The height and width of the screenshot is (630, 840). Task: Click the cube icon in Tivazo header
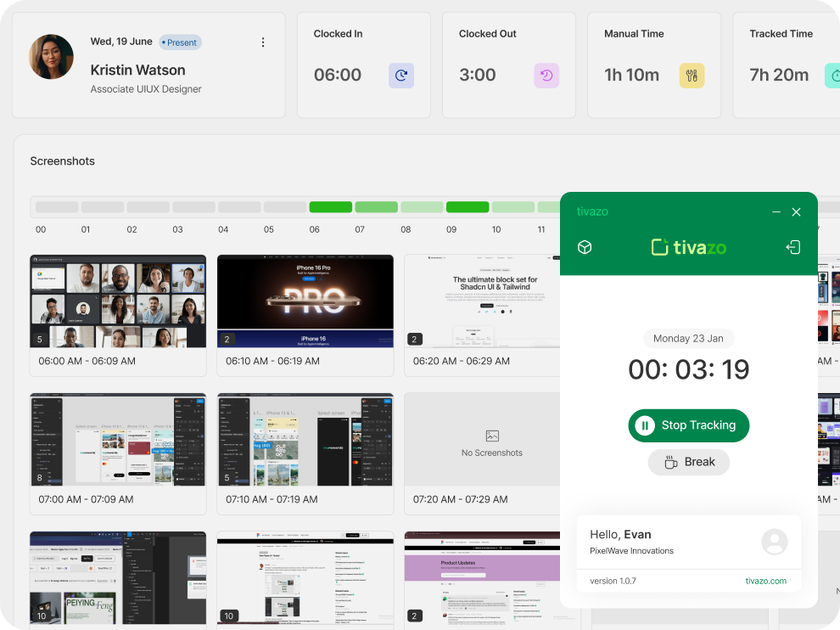(x=585, y=247)
